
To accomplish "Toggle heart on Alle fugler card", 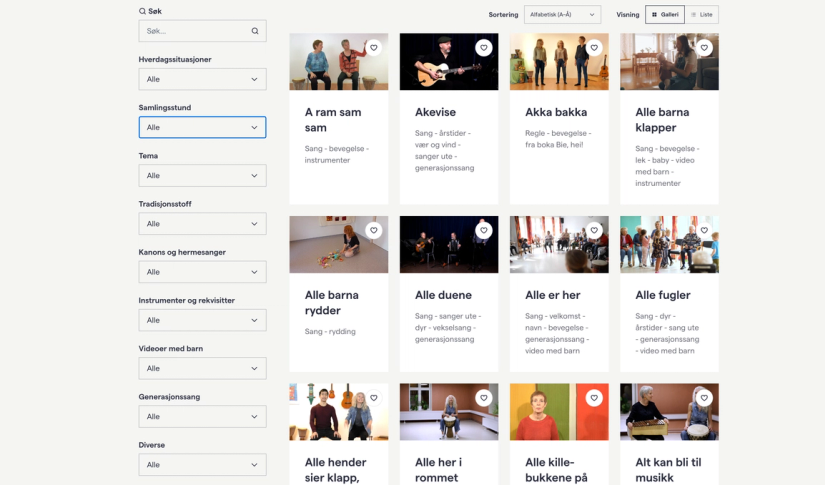I will pyautogui.click(x=704, y=230).
